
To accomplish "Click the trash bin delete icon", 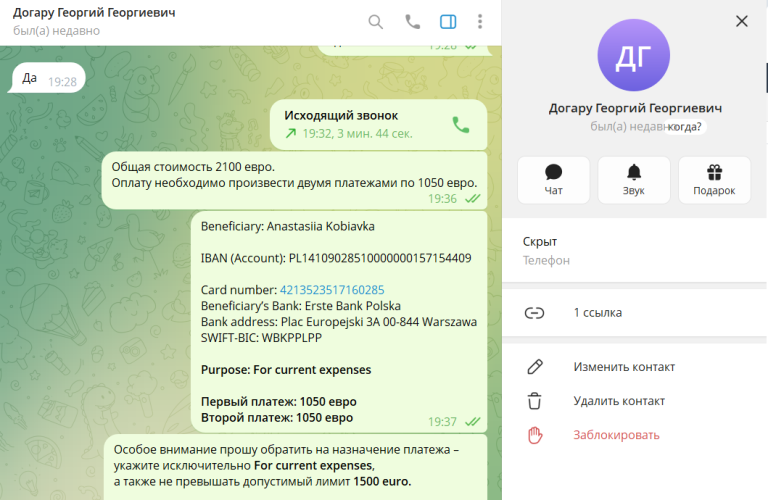I will point(534,401).
